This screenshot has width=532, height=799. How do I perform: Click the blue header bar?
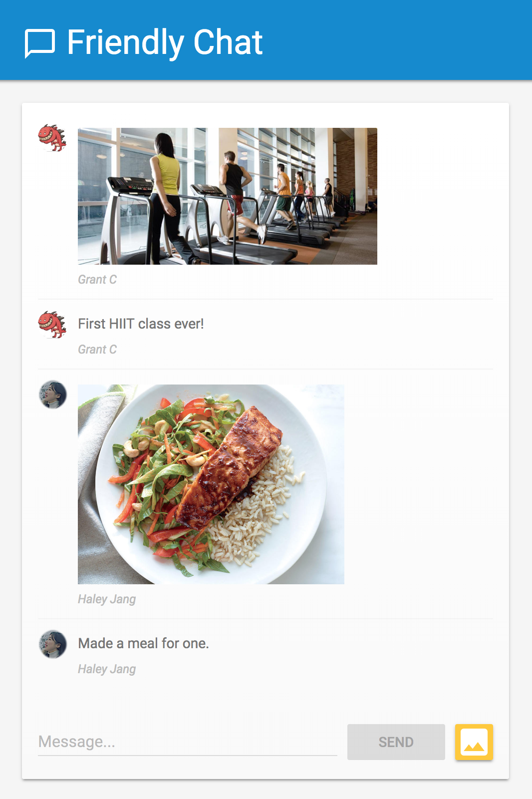[266, 40]
